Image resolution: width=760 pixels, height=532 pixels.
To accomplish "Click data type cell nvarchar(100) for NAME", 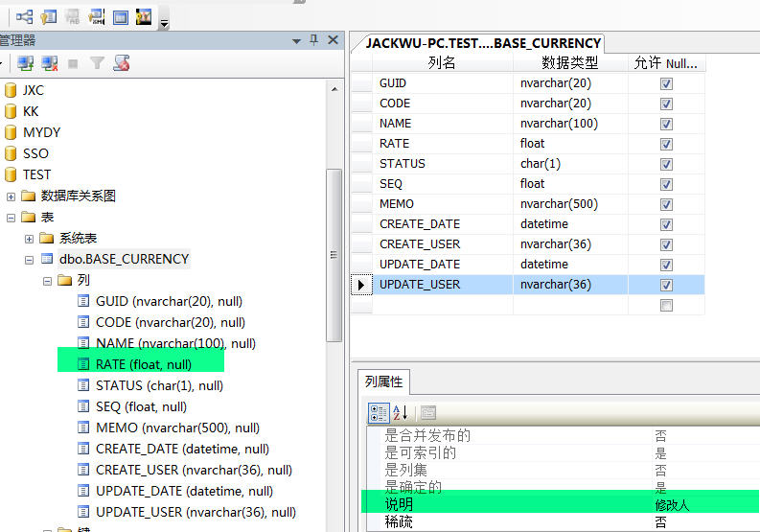I will coord(570,124).
